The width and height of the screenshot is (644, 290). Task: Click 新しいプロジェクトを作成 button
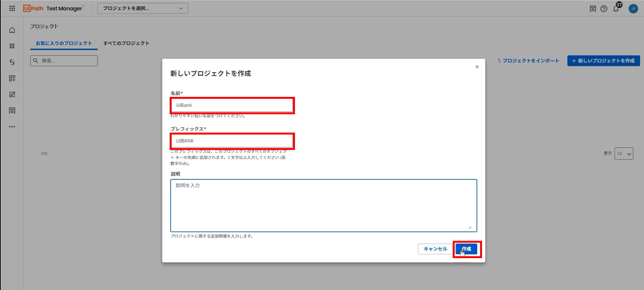[x=603, y=61]
